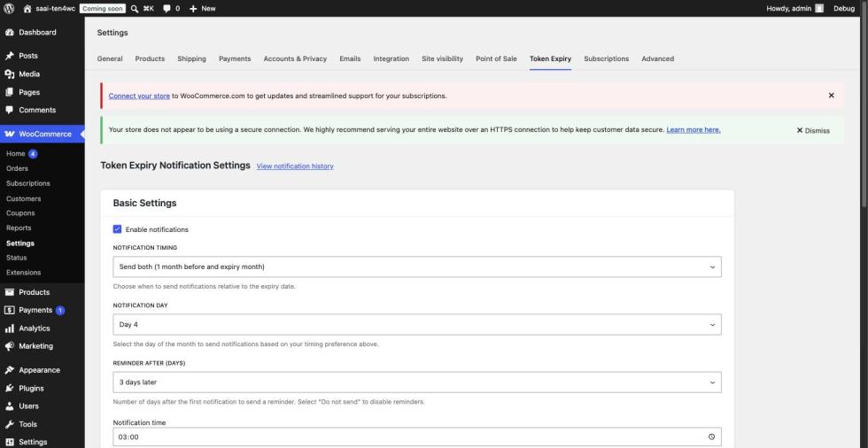Click the home icon beside saai-ten4wc

click(x=27, y=9)
